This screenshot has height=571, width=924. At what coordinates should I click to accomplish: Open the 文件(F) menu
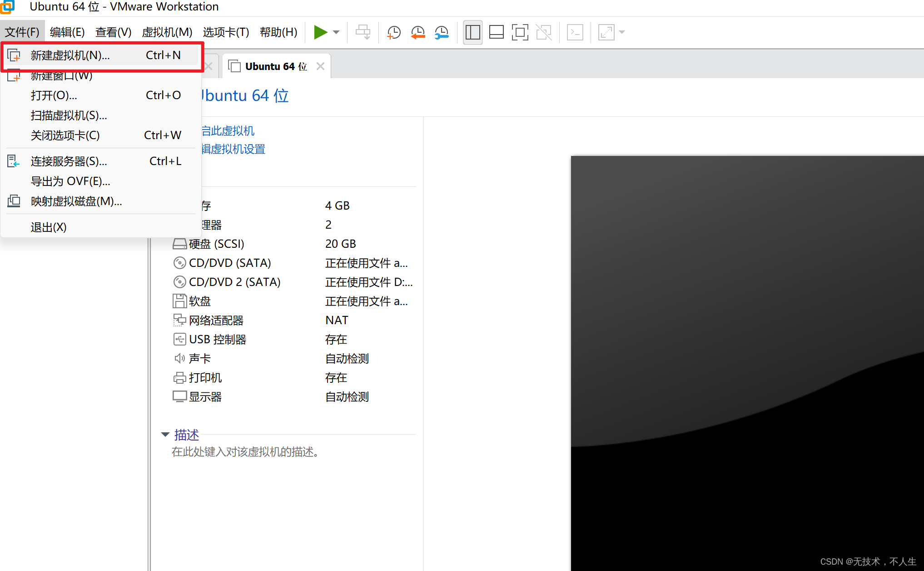[x=22, y=32]
